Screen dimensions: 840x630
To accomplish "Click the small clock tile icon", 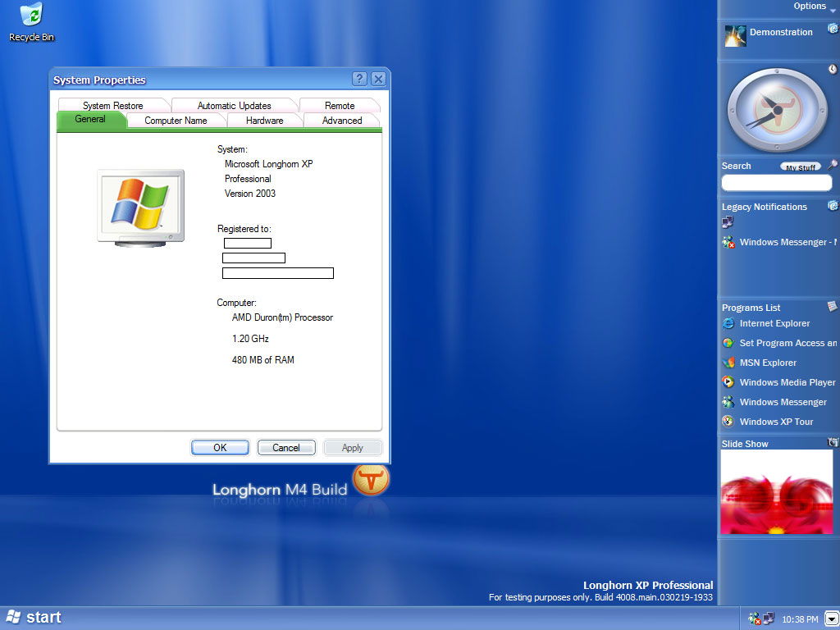I will [x=833, y=69].
